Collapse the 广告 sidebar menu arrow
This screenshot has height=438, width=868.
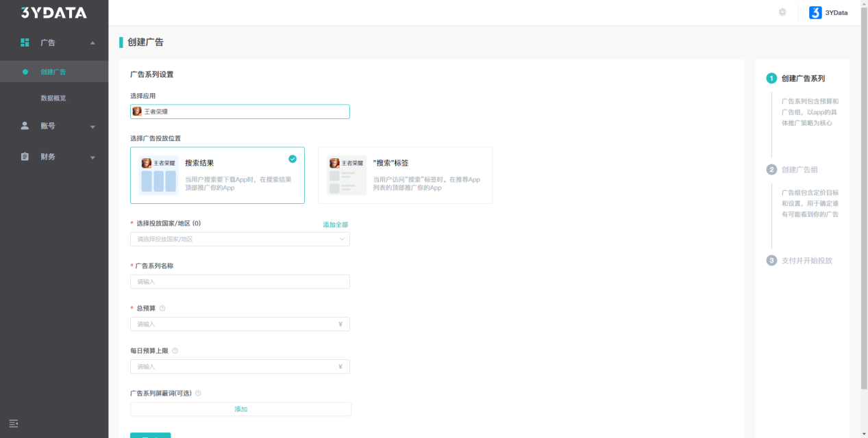tap(92, 43)
